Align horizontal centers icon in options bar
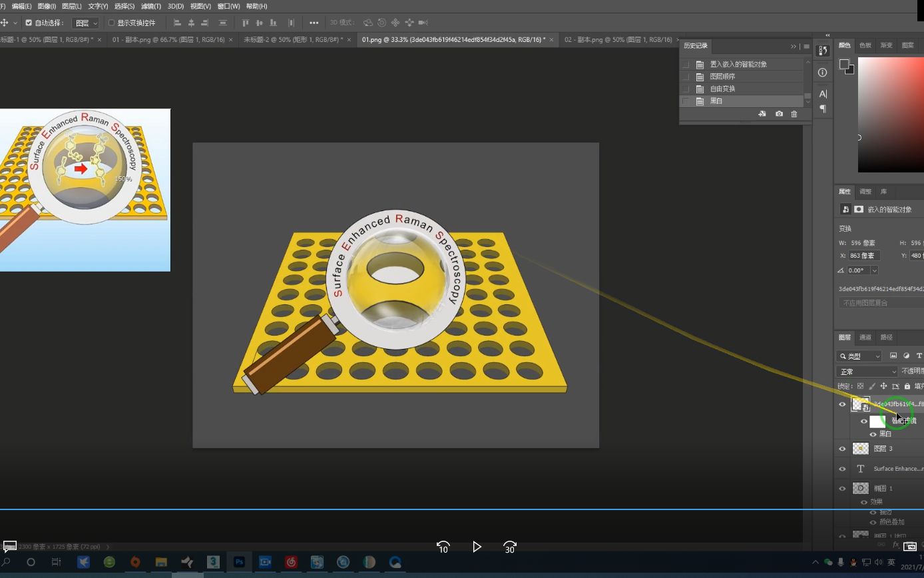Image resolution: width=924 pixels, height=578 pixels. pyautogui.click(x=191, y=23)
